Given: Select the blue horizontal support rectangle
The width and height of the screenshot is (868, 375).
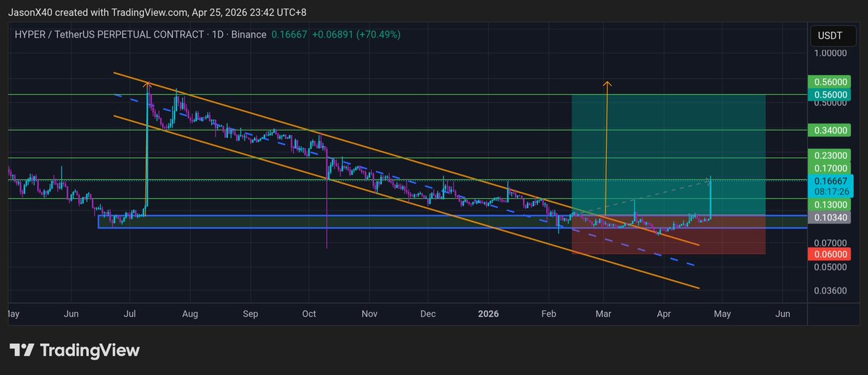Looking at the screenshot, I should click(453, 221).
